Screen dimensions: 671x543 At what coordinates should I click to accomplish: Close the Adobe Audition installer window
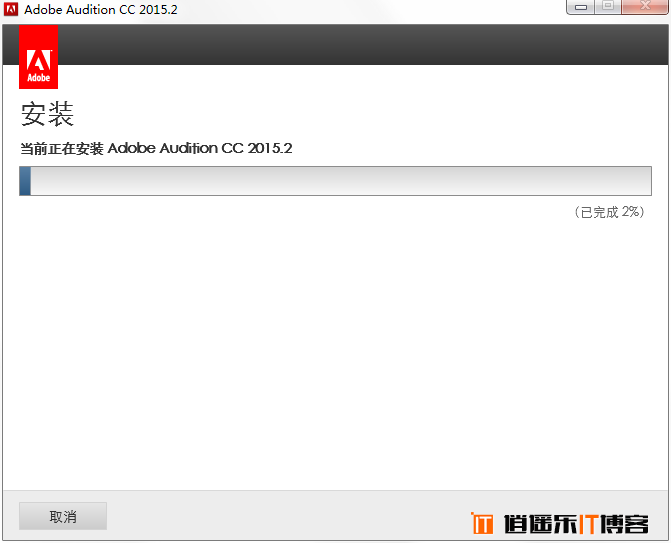point(645,6)
